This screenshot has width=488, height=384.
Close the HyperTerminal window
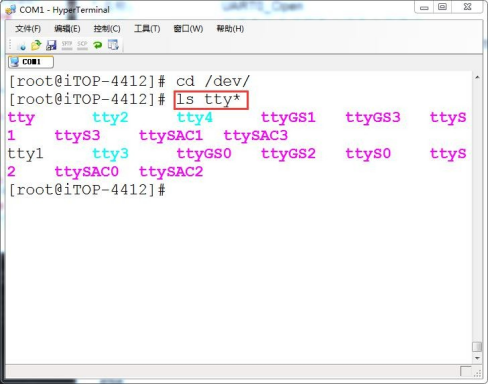467,7
